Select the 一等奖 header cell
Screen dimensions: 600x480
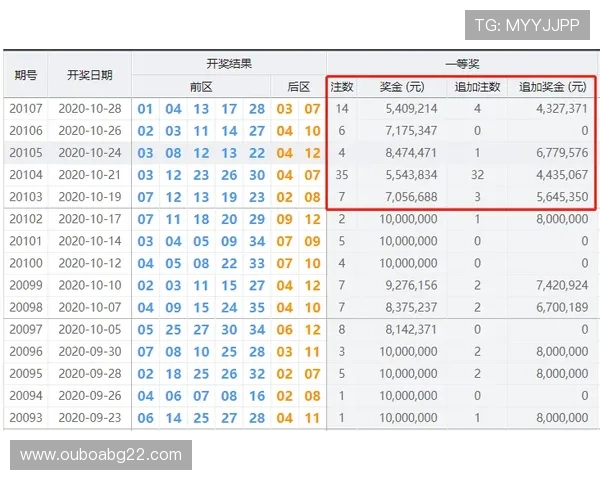tap(462, 64)
